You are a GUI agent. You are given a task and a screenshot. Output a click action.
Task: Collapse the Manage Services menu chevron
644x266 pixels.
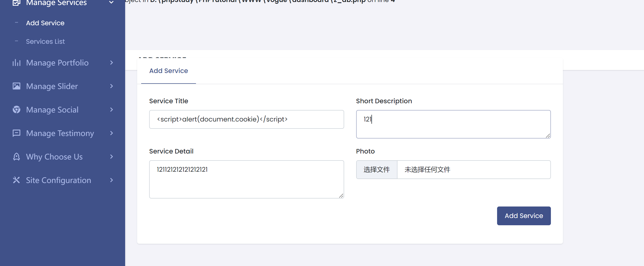[112, 2]
